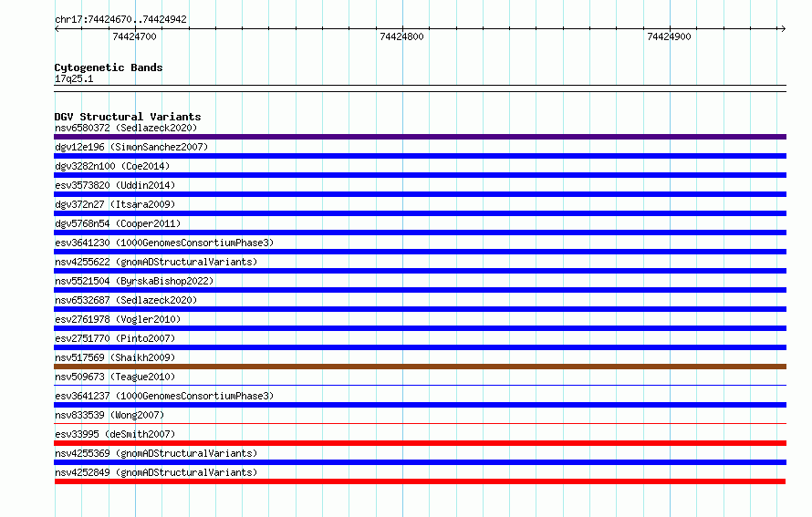Screen dimensions: 812x517
Task: Click the 17q25.1 band label
Action: pyautogui.click(x=74, y=78)
